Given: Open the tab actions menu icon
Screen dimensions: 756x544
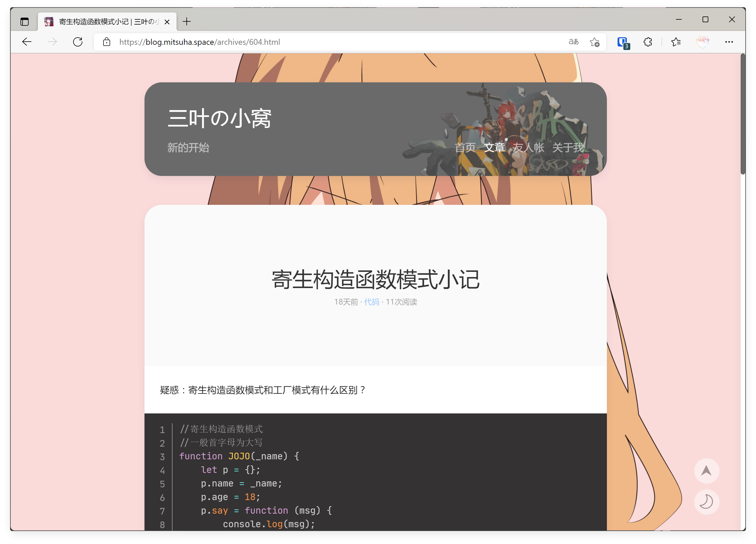Looking at the screenshot, I should pos(25,22).
